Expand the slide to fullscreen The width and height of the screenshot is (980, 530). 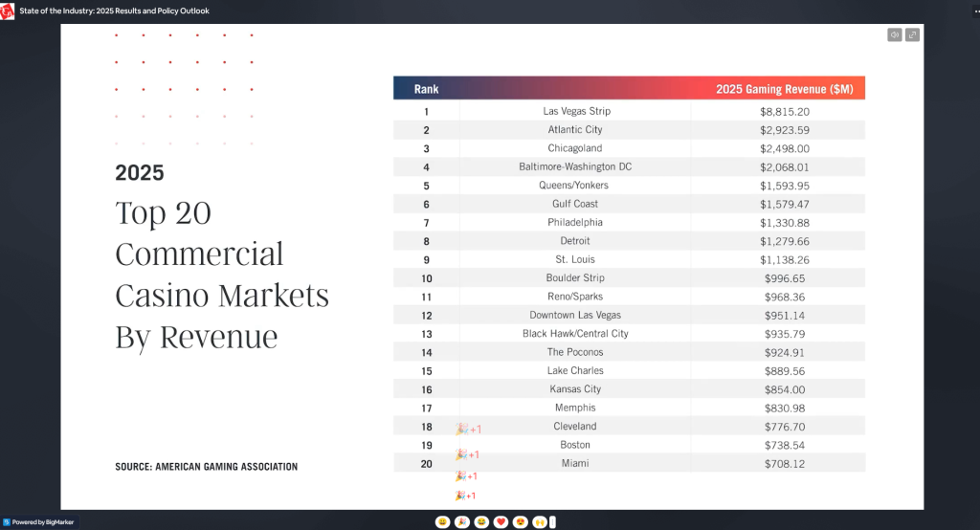point(912,34)
